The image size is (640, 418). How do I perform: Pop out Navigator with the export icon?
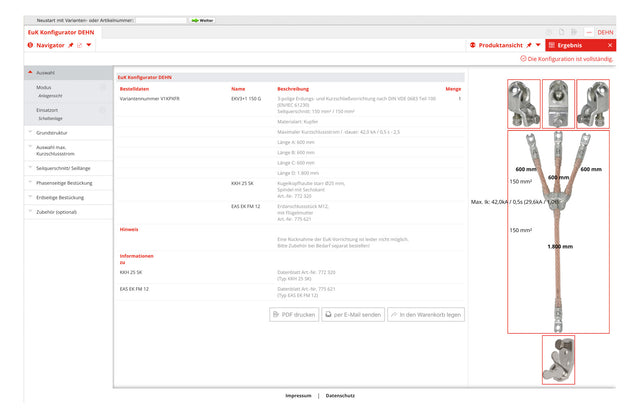[80, 45]
